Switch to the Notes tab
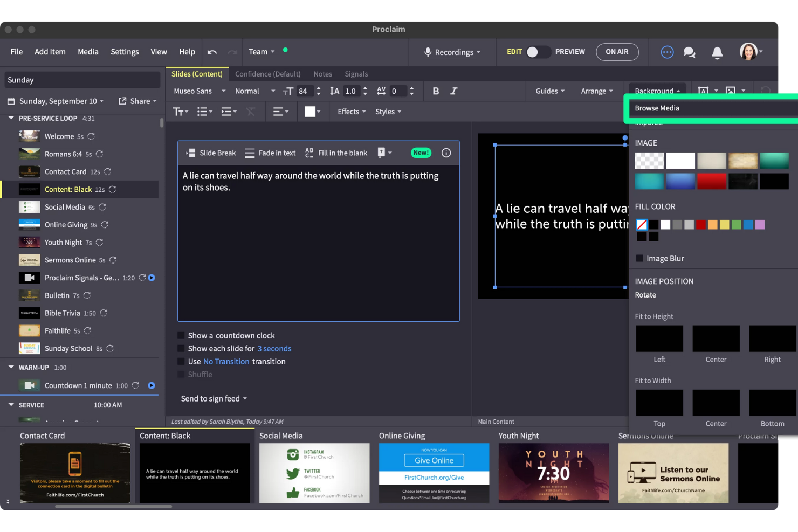 pyautogui.click(x=322, y=74)
